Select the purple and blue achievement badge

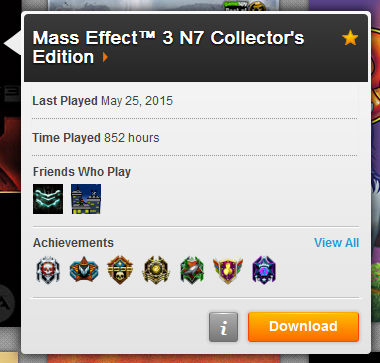pos(264,270)
